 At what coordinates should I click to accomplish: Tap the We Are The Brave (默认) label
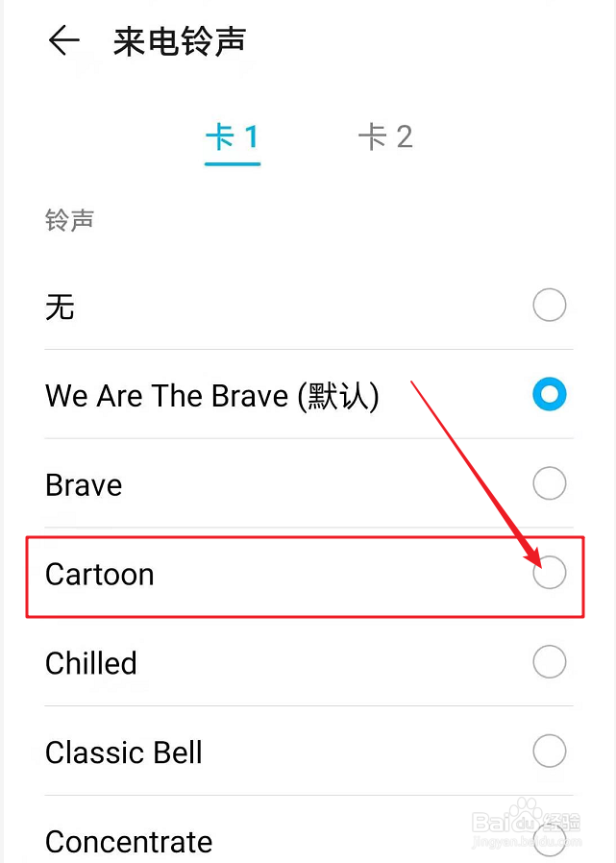211,395
